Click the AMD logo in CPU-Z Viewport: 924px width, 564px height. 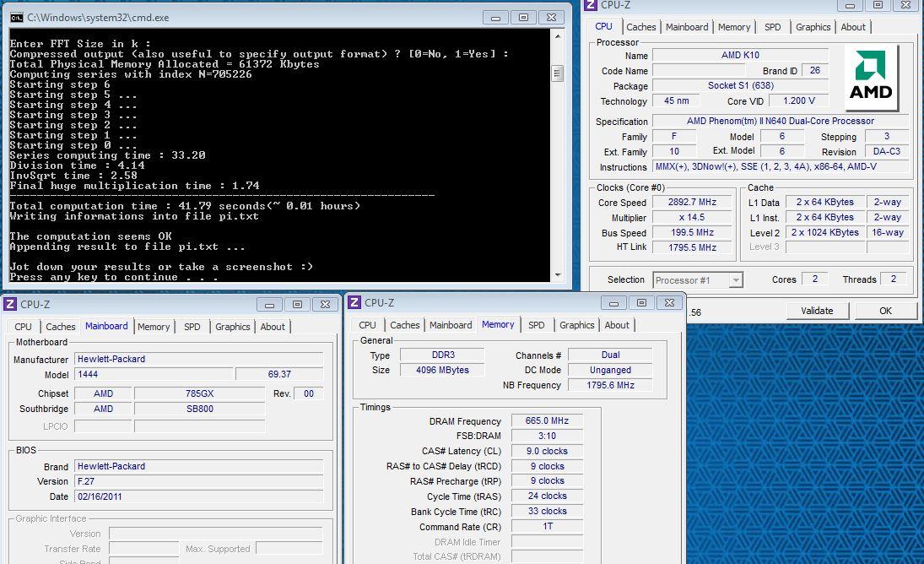871,78
